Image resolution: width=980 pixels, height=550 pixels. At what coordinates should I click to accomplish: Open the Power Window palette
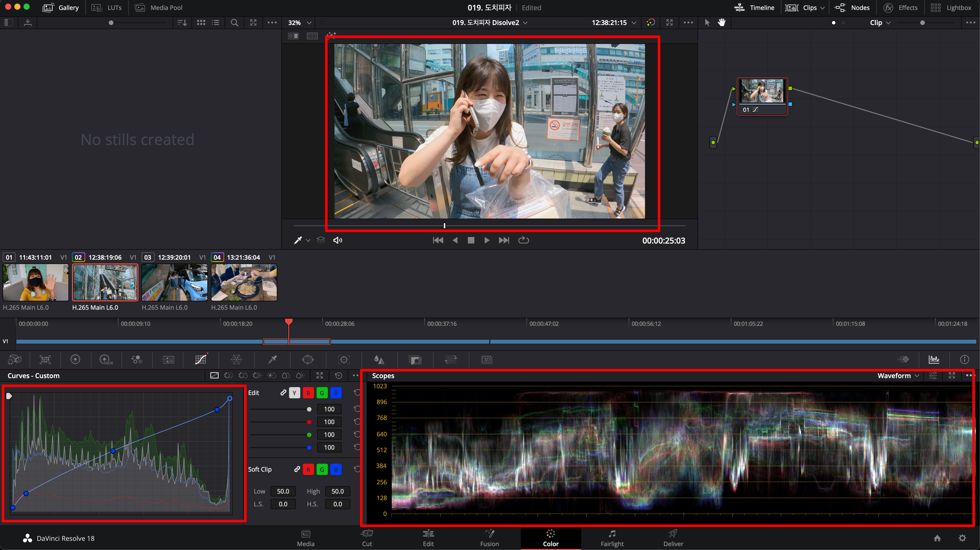307,360
